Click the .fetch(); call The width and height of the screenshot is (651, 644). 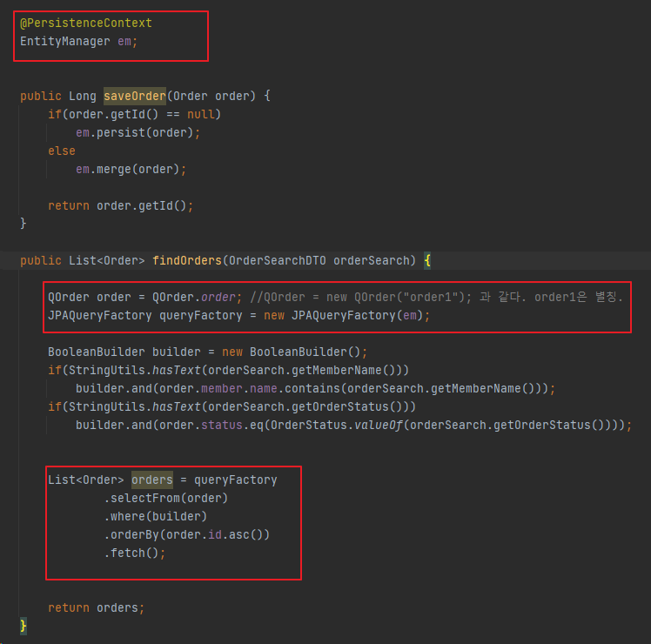point(135,553)
